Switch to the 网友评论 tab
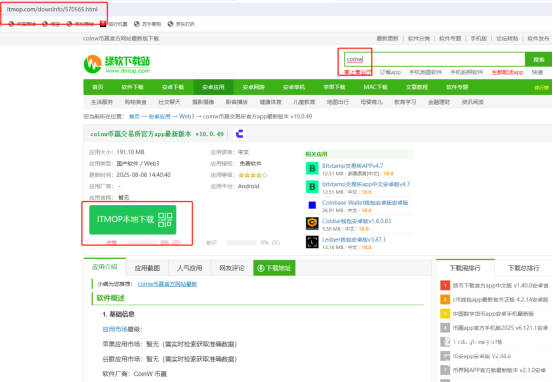The image size is (553, 382). pos(232,268)
